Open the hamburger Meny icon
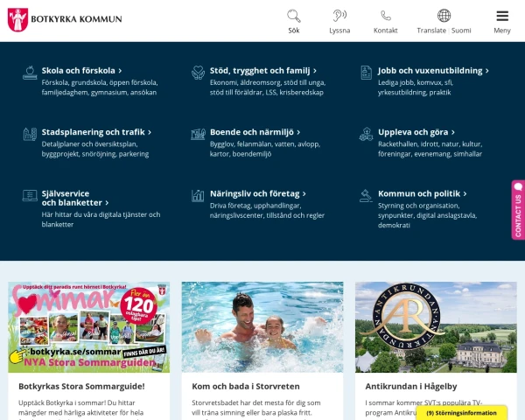This screenshot has height=420, width=525. [502, 16]
